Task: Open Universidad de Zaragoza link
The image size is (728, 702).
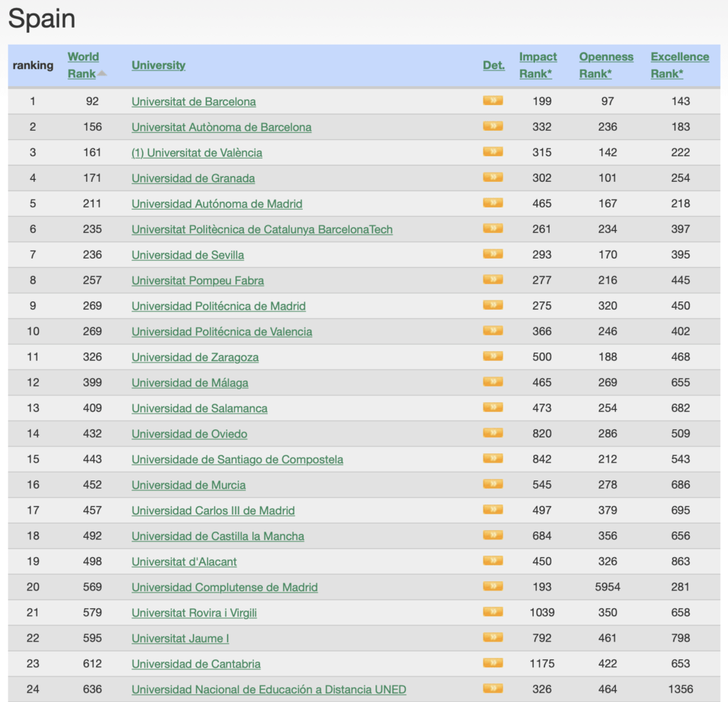Action: 195,357
